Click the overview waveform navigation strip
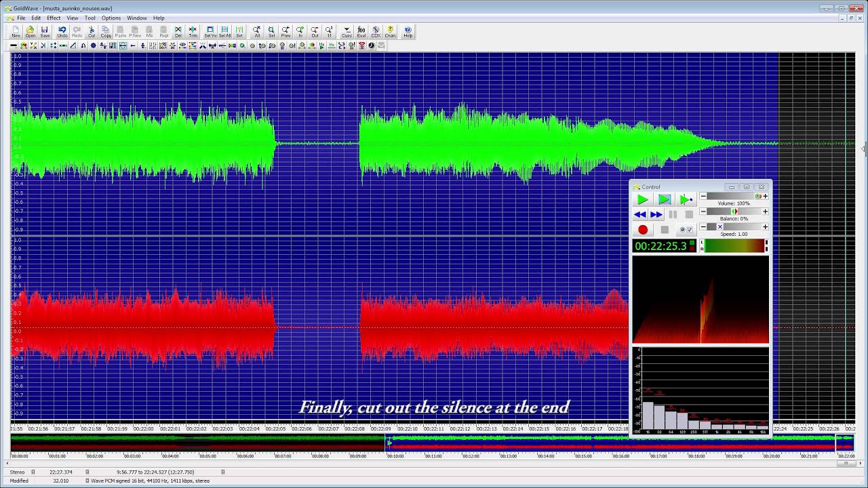This screenshot has width=868, height=488. click(x=432, y=443)
